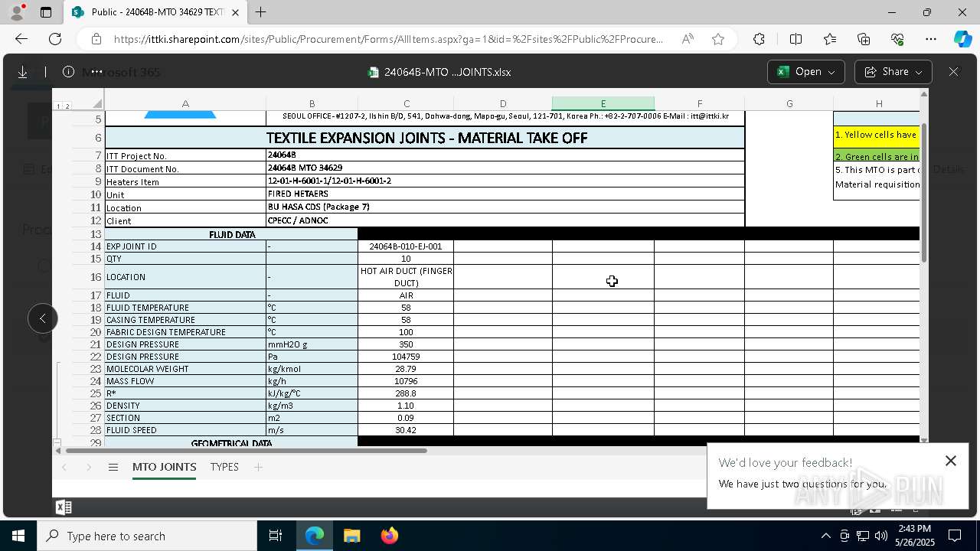Viewport: 980px width, 551px height.
Task: Add page to favorites star
Action: click(x=718, y=39)
